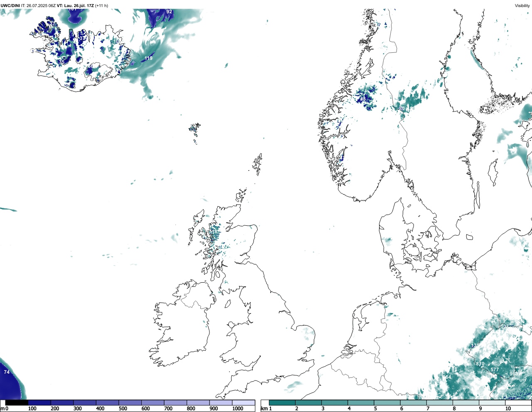The image size is (532, 412).
Task: Click the valid time 'Lau. 26.júl. 17Z'
Action: pyautogui.click(x=79, y=5)
